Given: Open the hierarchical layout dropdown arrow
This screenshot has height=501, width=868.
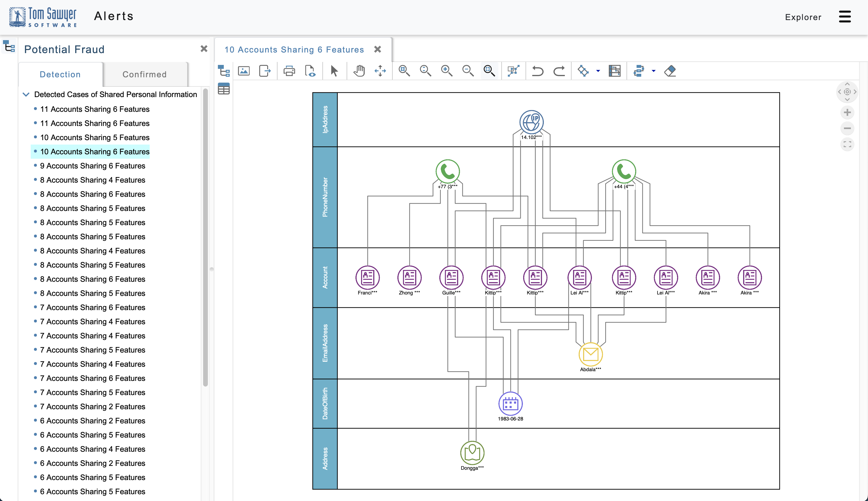Looking at the screenshot, I should 653,71.
